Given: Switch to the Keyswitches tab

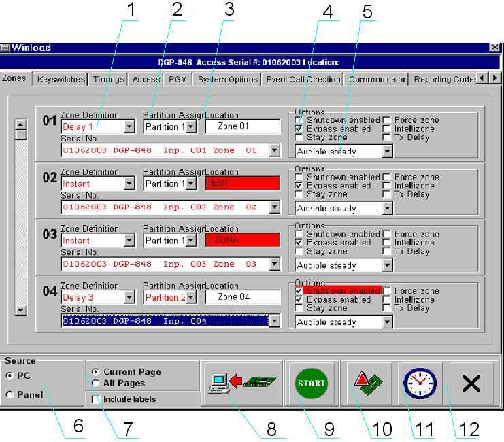Looking at the screenshot, I should click(x=61, y=79).
